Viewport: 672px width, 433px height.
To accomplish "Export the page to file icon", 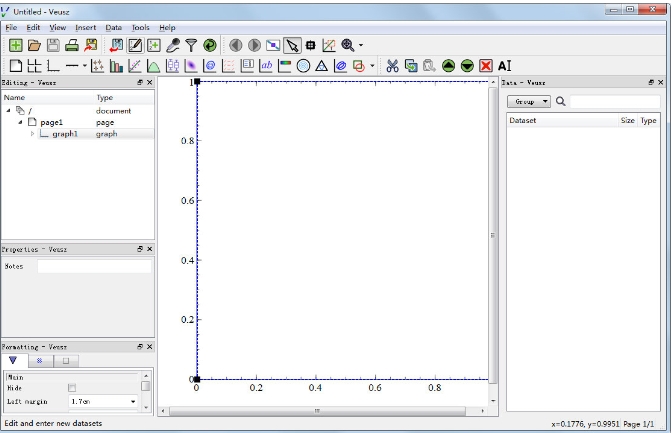I will click(91, 45).
